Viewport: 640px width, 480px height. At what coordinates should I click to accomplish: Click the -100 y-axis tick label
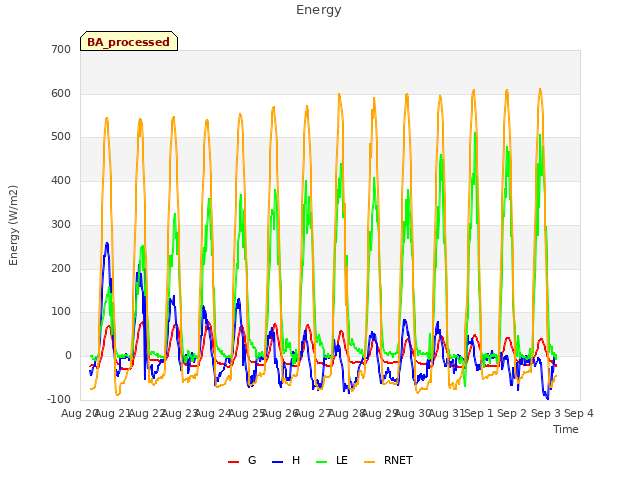[x=59, y=399]
